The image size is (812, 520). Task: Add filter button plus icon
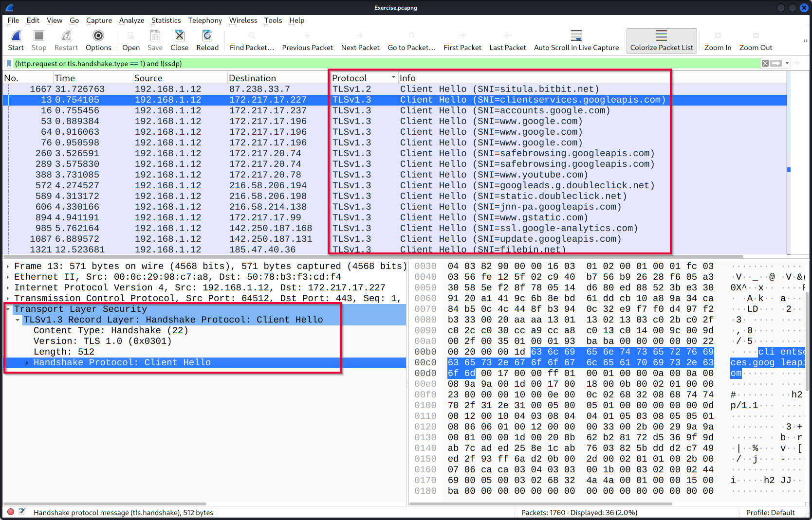(x=797, y=63)
